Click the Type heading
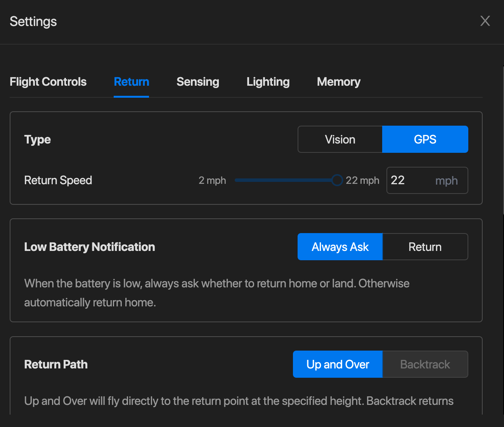Image resolution: width=504 pixels, height=427 pixels. coord(38,140)
